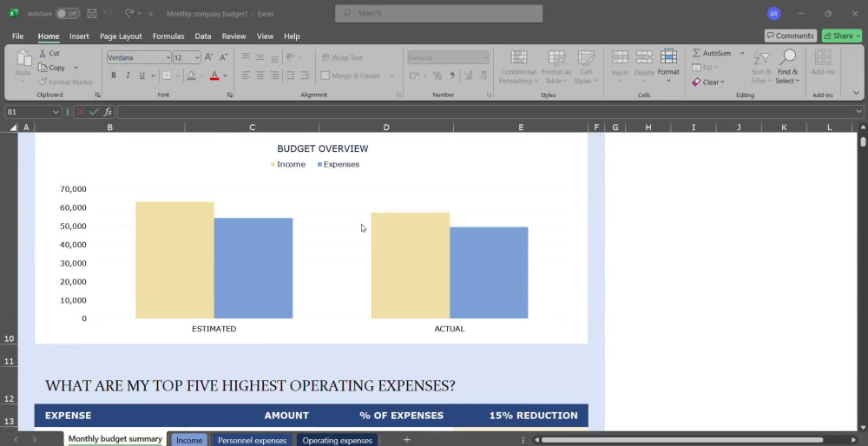This screenshot has width=868, height=446.
Task: Expand the Font Color dropdown arrow
Action: pyautogui.click(x=225, y=75)
